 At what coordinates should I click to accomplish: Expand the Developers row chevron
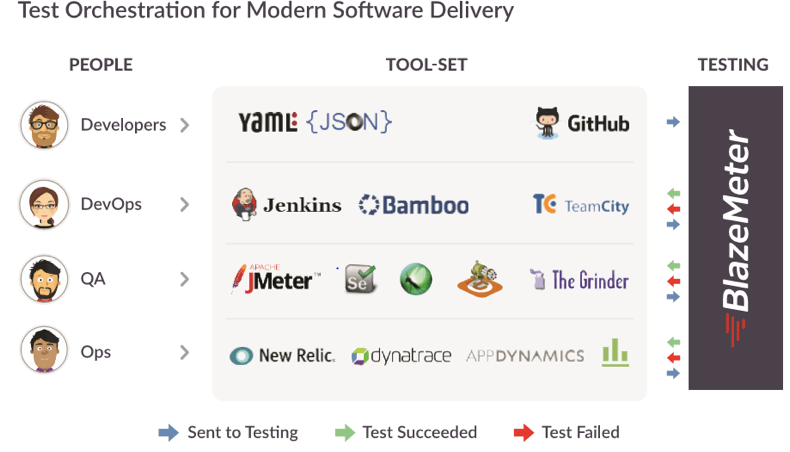coord(185,125)
